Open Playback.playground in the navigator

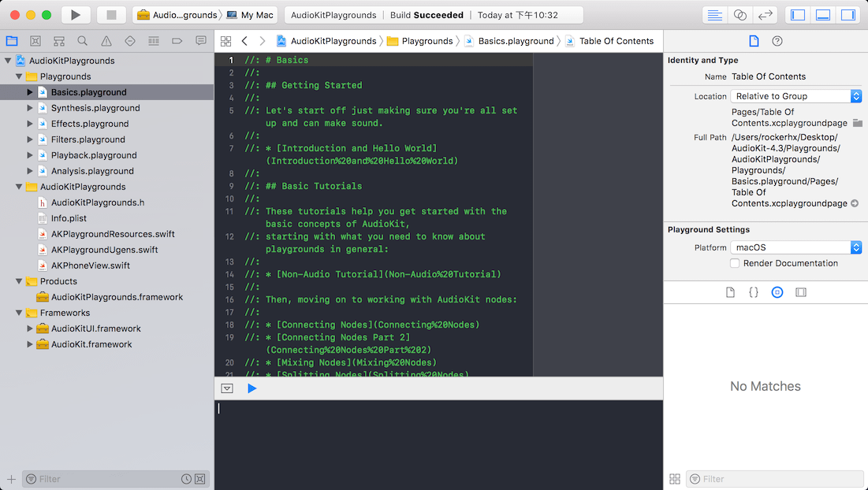(94, 155)
